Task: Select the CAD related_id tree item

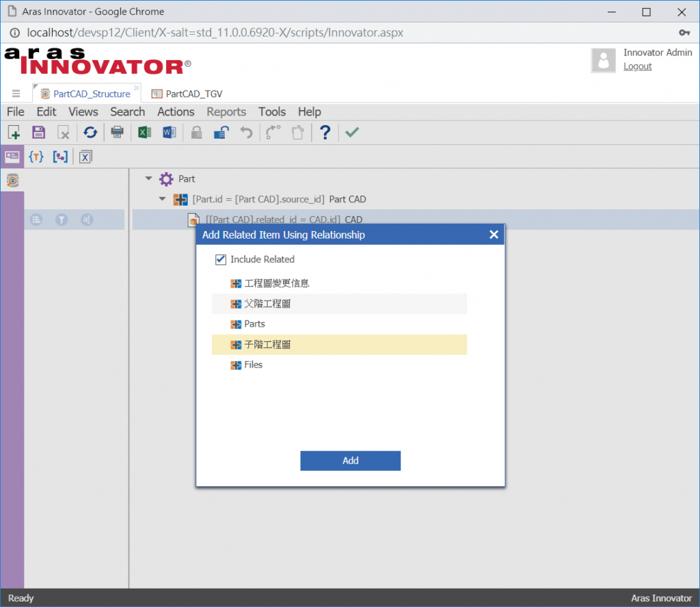Action: point(284,219)
